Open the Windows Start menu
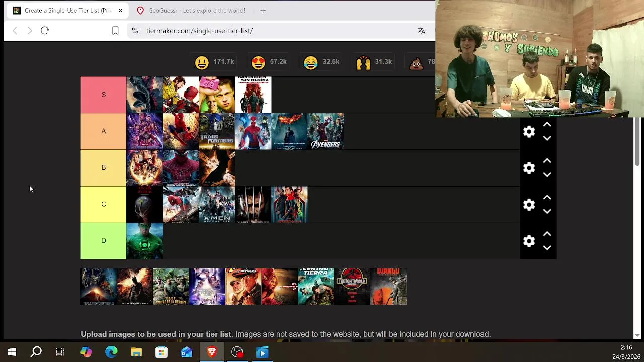 coord(12,352)
